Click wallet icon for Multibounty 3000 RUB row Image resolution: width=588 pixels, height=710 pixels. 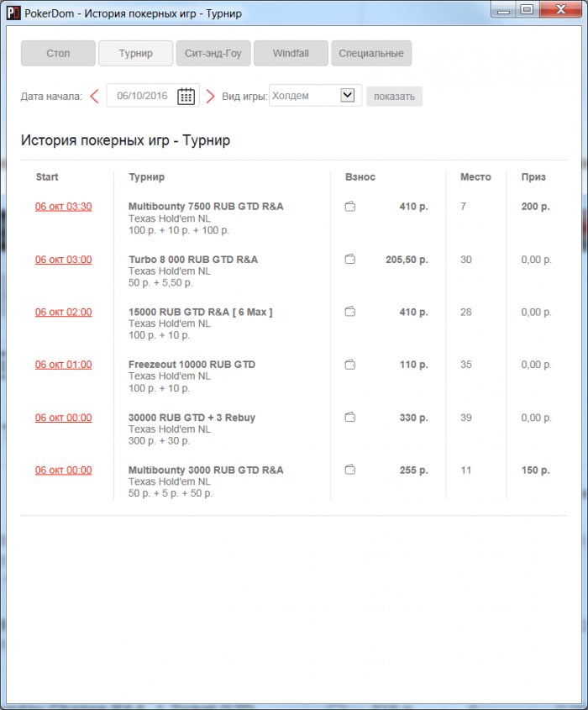(x=350, y=470)
